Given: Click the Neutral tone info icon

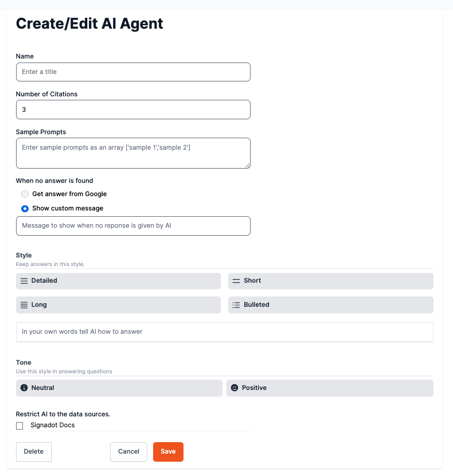Looking at the screenshot, I should (x=24, y=388).
